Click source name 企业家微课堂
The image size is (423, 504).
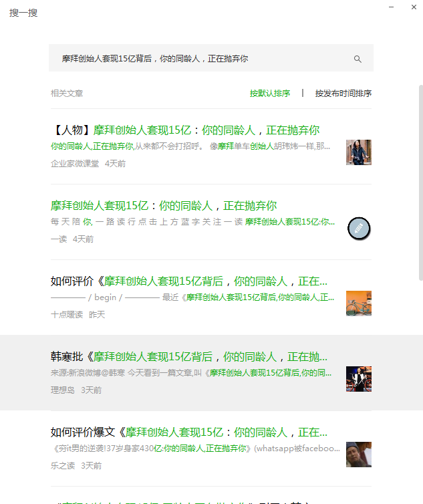coord(75,164)
